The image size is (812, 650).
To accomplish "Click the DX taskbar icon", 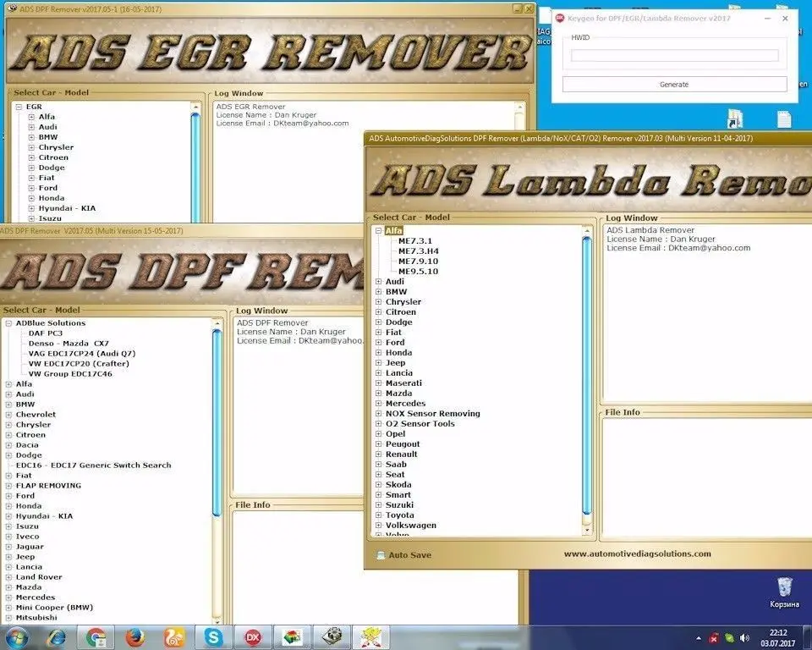I will click(x=252, y=636).
